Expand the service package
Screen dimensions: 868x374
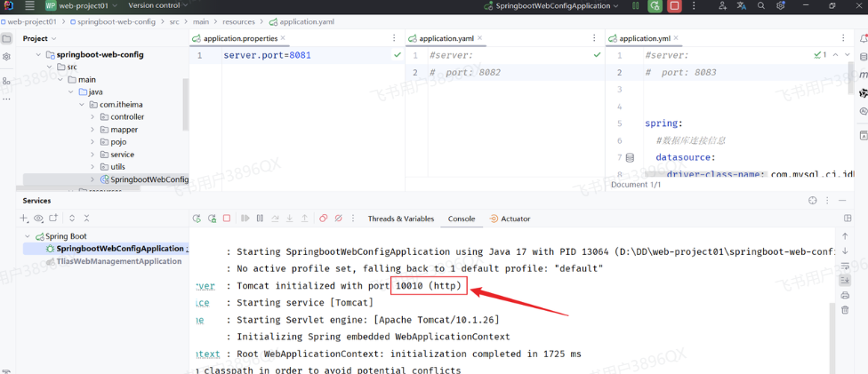click(x=92, y=155)
